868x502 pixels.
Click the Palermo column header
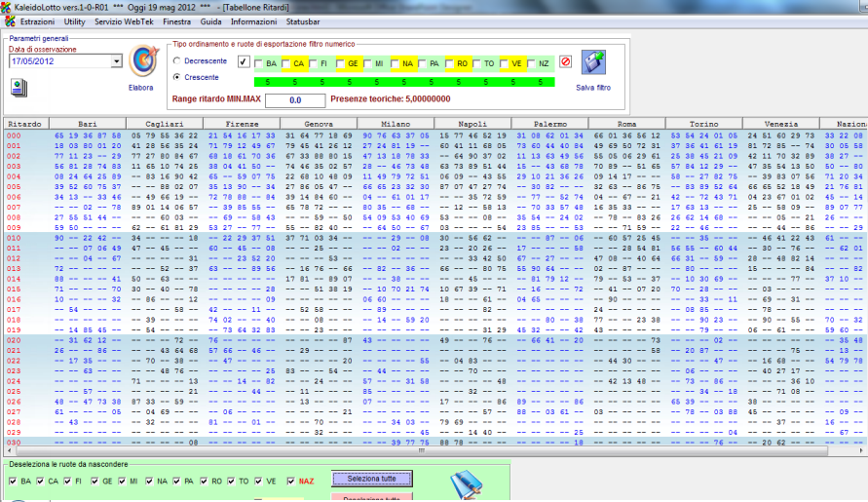(549, 124)
